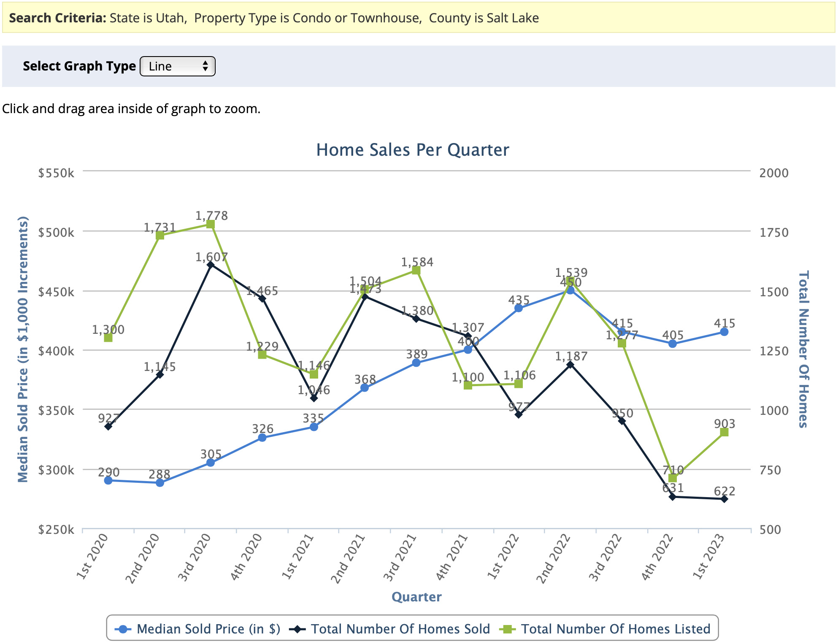Viewport: 838px width, 644px height.
Task: Click the Home Sales Per Quarter chart title
Action: [x=413, y=150]
